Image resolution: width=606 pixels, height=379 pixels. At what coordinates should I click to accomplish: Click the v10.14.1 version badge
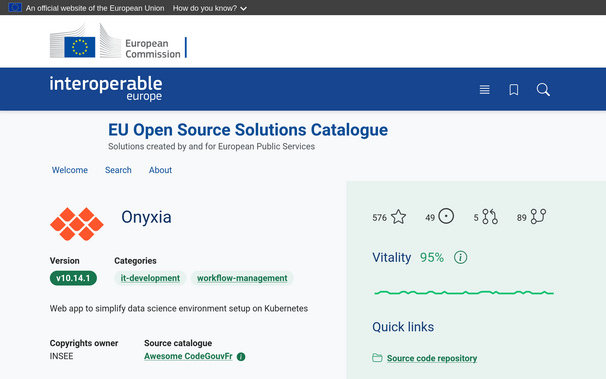(73, 278)
